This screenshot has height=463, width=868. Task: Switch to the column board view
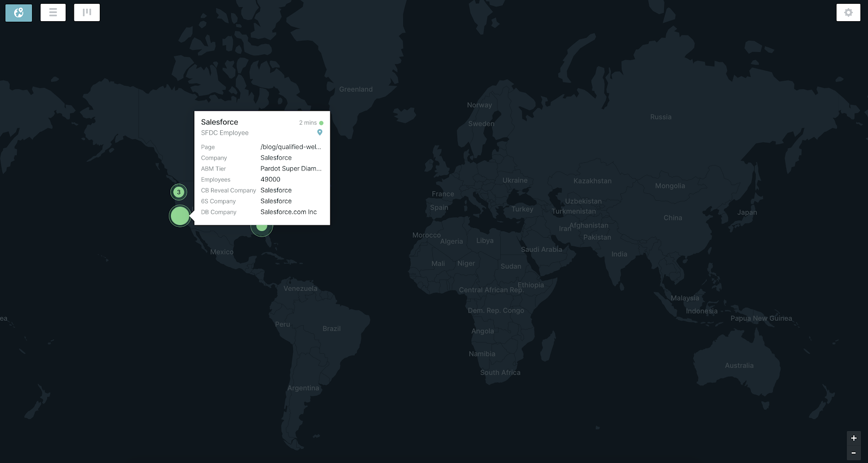pyautogui.click(x=87, y=12)
